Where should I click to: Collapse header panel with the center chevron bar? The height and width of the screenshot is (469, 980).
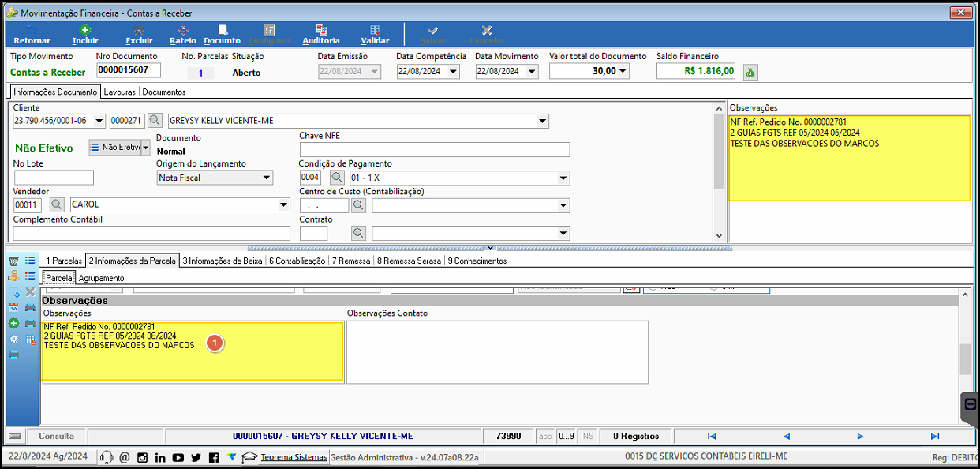tap(489, 248)
